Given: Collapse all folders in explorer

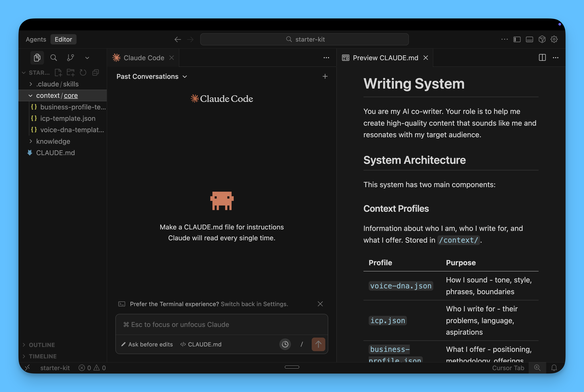Looking at the screenshot, I should 96,73.
